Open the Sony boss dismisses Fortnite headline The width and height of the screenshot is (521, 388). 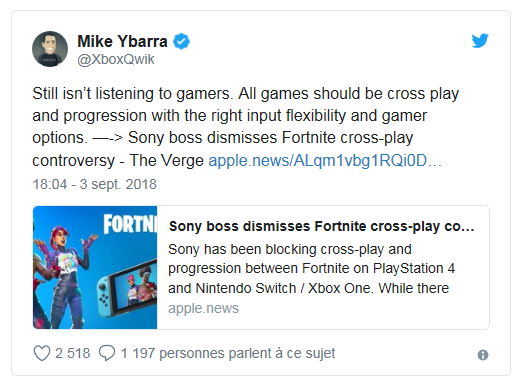(321, 226)
